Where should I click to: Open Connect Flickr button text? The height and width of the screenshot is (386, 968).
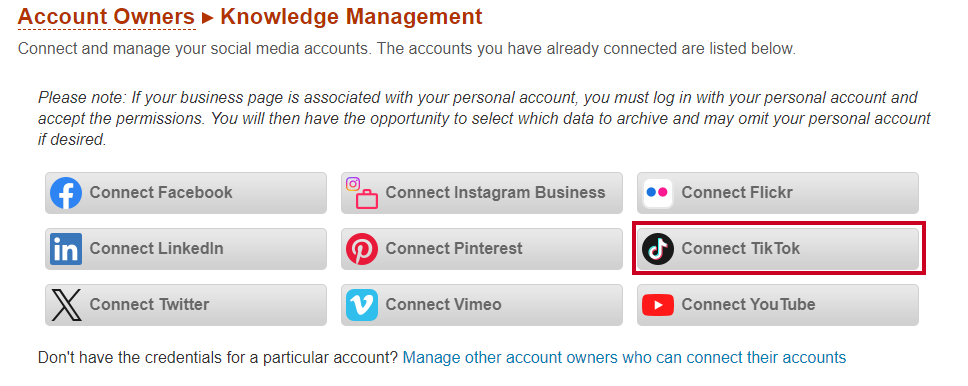tap(737, 192)
